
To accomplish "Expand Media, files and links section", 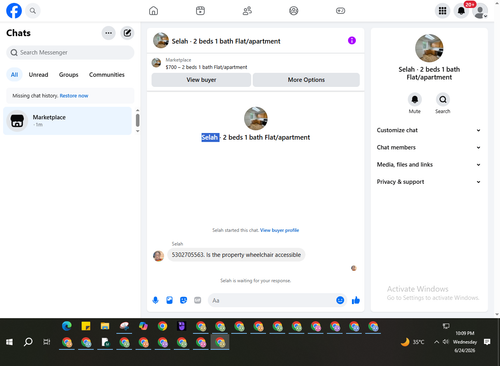I will click(x=429, y=165).
